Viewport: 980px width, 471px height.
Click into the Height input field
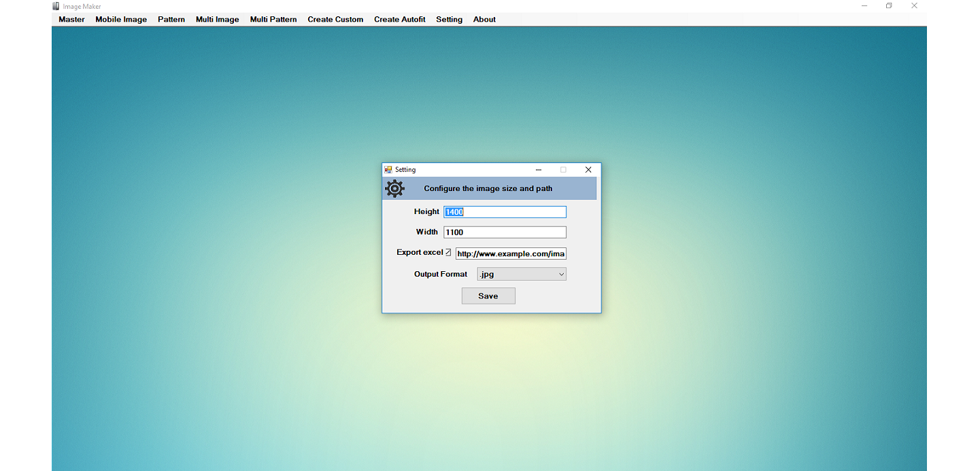click(505, 212)
